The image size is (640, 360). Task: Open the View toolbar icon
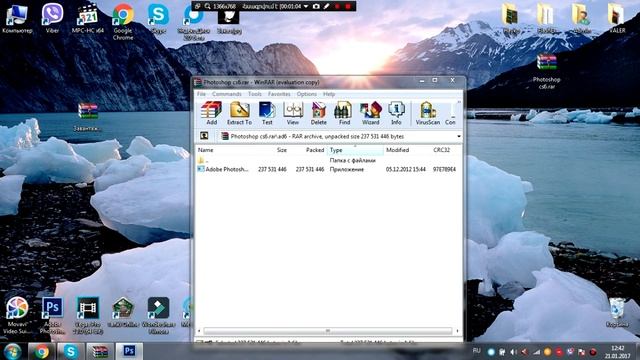click(x=293, y=113)
